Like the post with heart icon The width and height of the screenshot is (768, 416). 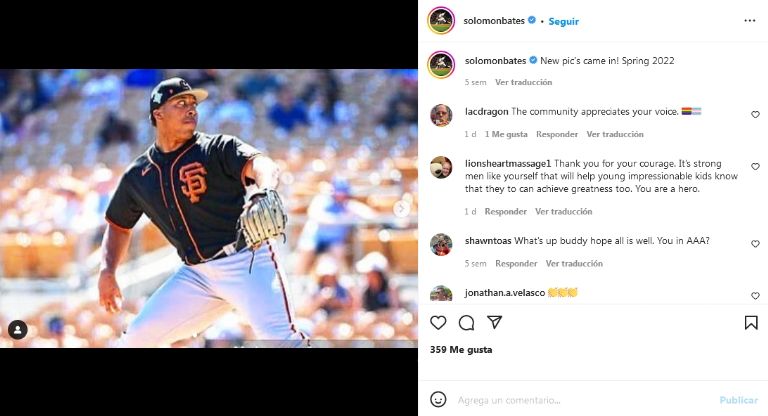pyautogui.click(x=438, y=323)
